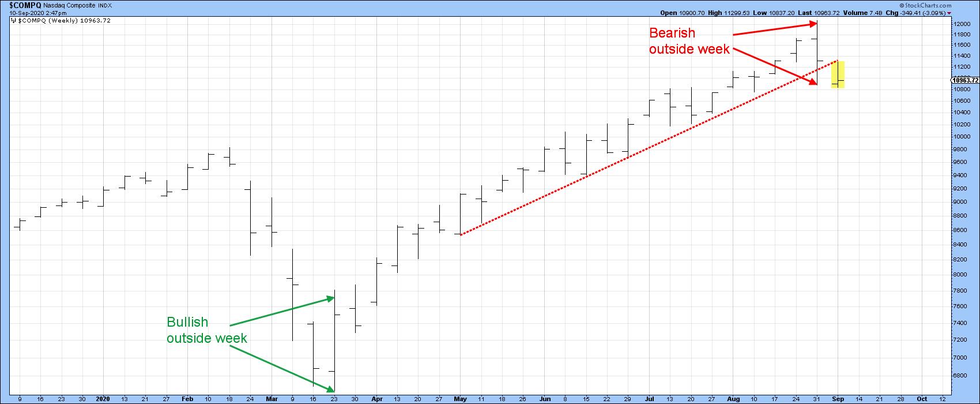The height and width of the screenshot is (404, 980).
Task: Click the Apr label on the date axis
Action: click(376, 398)
